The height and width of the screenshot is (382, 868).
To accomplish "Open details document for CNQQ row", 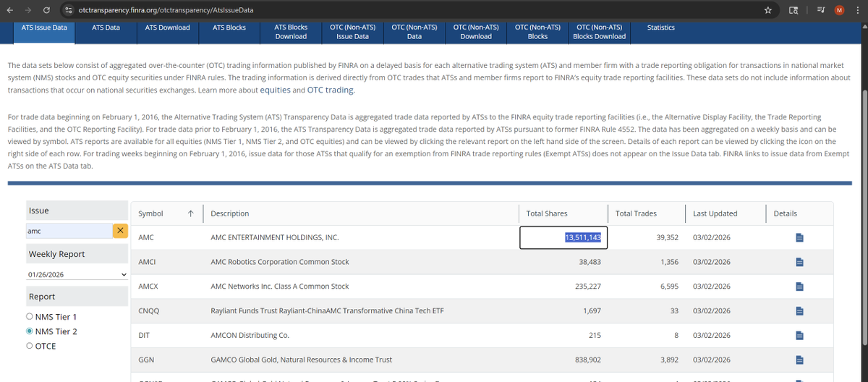I will pos(799,311).
